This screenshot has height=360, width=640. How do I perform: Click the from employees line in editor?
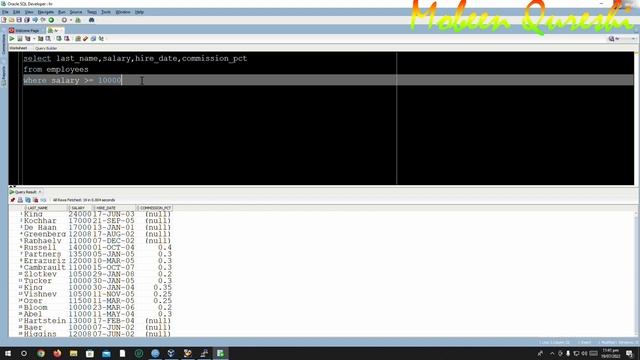point(56,69)
